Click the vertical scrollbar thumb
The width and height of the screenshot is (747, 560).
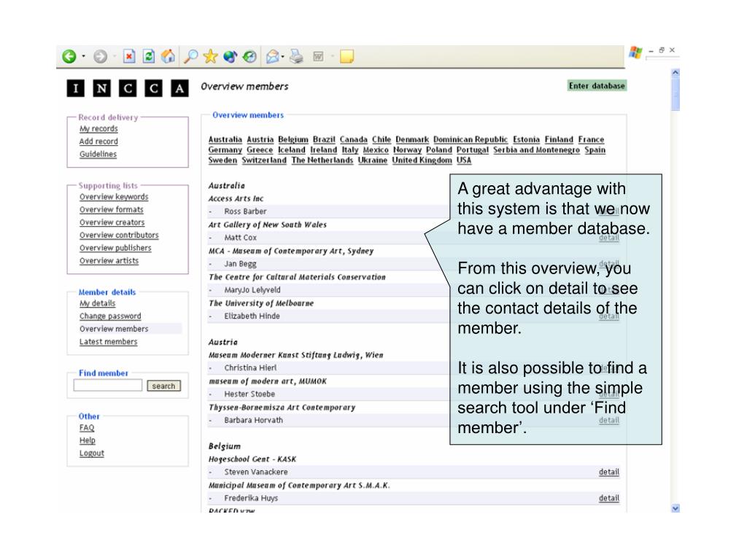(675, 94)
